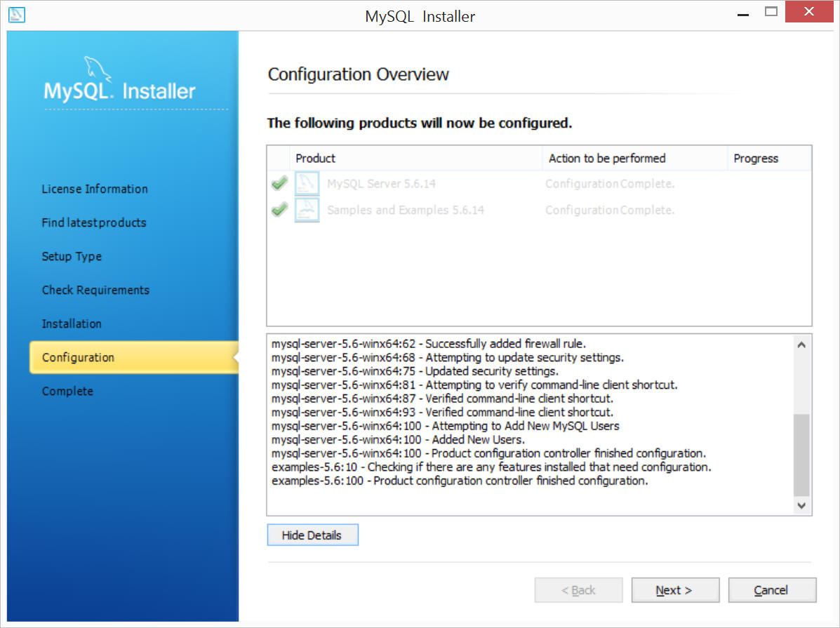This screenshot has height=628, width=840.
Task: Click the examples-5.6:100 'Product configuration controller finished' line
Action: (460, 481)
